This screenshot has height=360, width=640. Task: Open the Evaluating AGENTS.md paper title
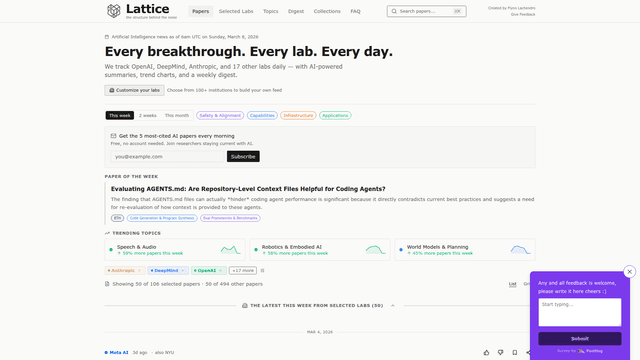click(248, 189)
